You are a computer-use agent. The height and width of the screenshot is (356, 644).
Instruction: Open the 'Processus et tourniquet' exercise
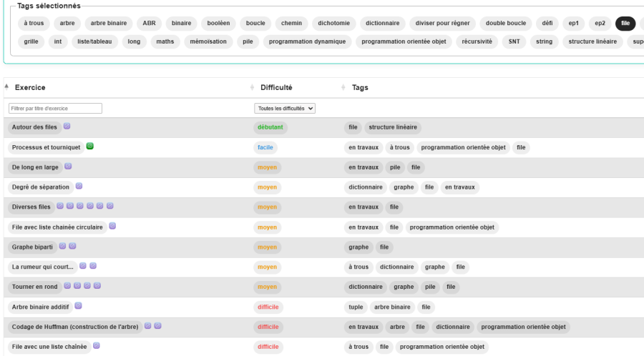point(46,148)
